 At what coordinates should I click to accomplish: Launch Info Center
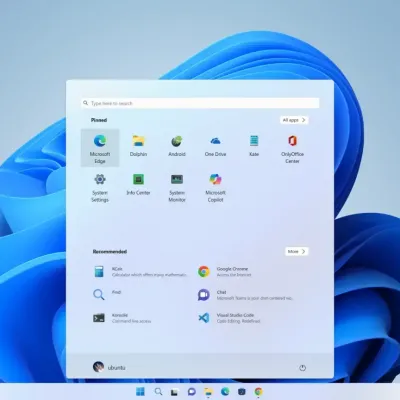pos(138,184)
